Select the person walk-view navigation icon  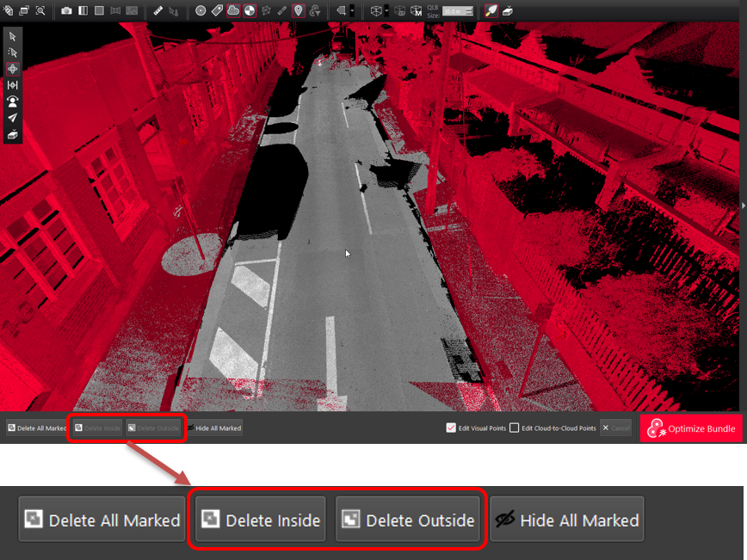pos(12,102)
